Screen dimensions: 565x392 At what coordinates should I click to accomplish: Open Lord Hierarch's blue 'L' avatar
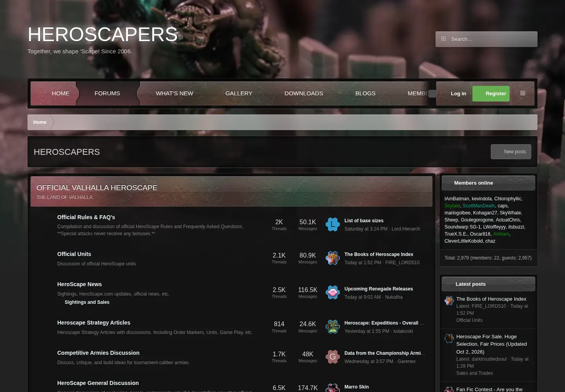click(x=333, y=225)
